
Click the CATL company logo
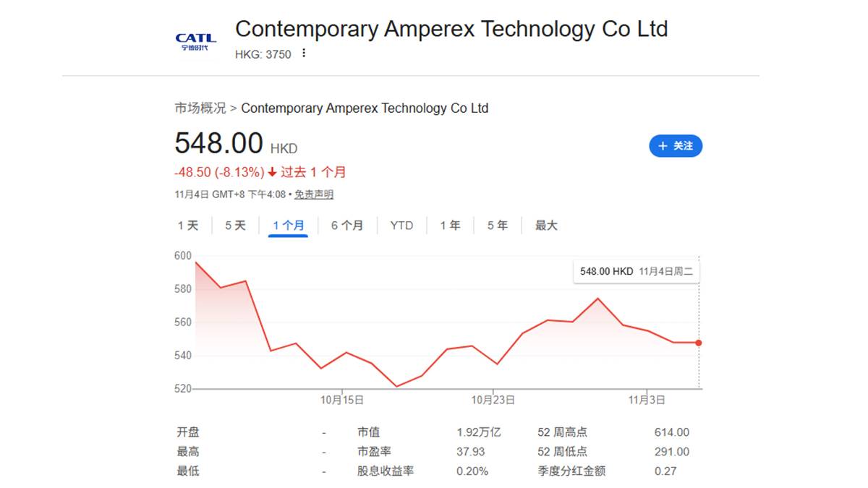[195, 41]
